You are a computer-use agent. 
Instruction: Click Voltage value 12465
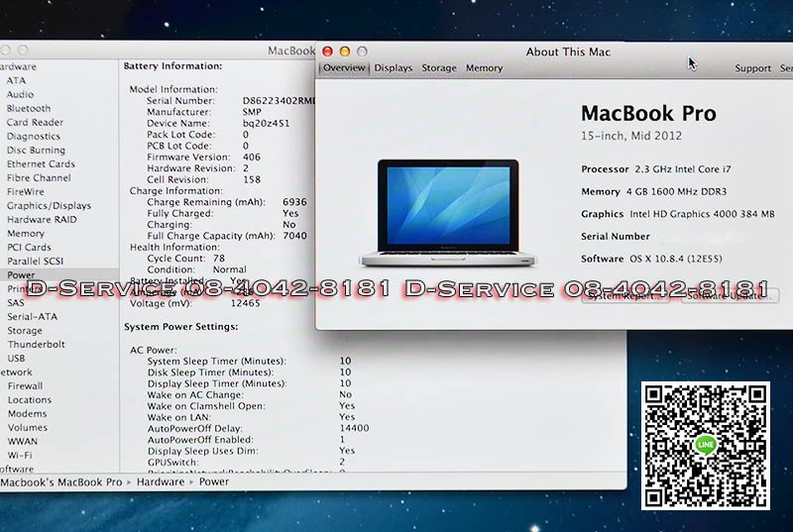245,303
